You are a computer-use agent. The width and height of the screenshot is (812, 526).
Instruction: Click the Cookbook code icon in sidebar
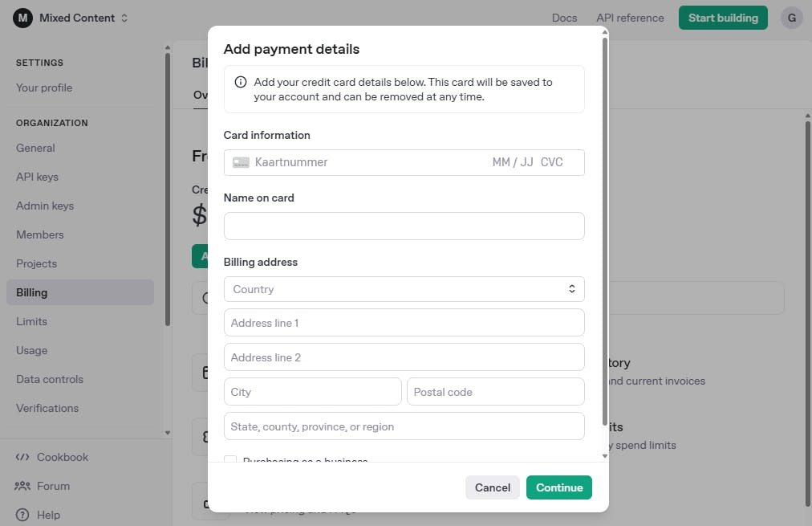22,457
